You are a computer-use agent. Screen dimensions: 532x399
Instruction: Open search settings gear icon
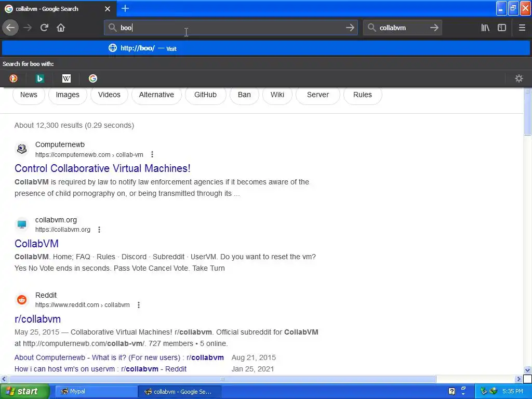tap(519, 79)
